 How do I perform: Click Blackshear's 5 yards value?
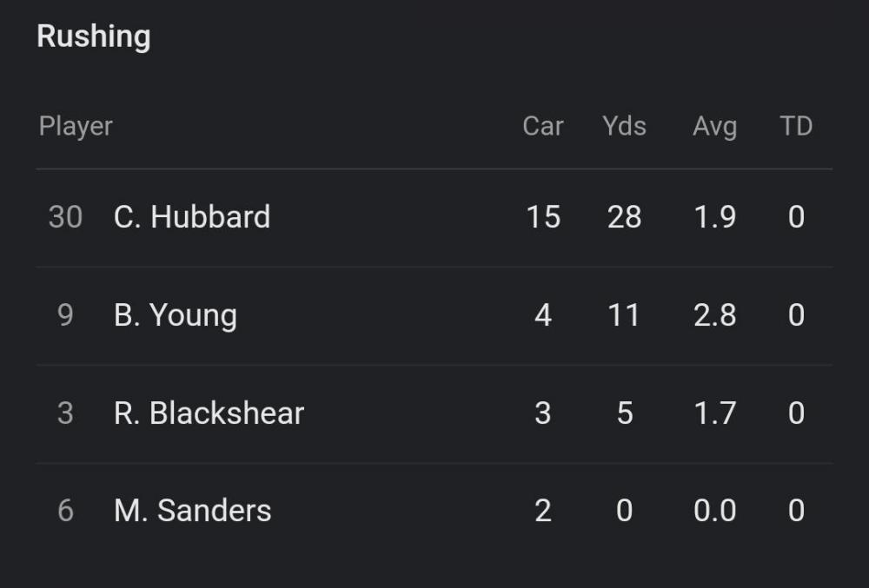[x=624, y=413]
